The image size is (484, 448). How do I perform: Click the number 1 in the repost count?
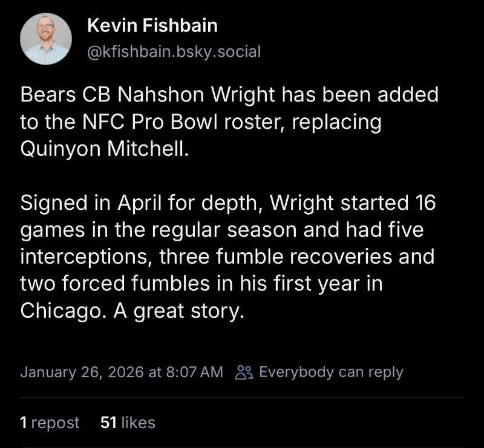point(24,423)
